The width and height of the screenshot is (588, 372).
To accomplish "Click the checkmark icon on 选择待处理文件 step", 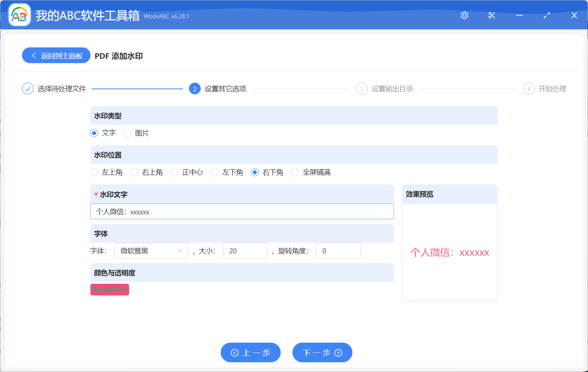I will pos(27,88).
